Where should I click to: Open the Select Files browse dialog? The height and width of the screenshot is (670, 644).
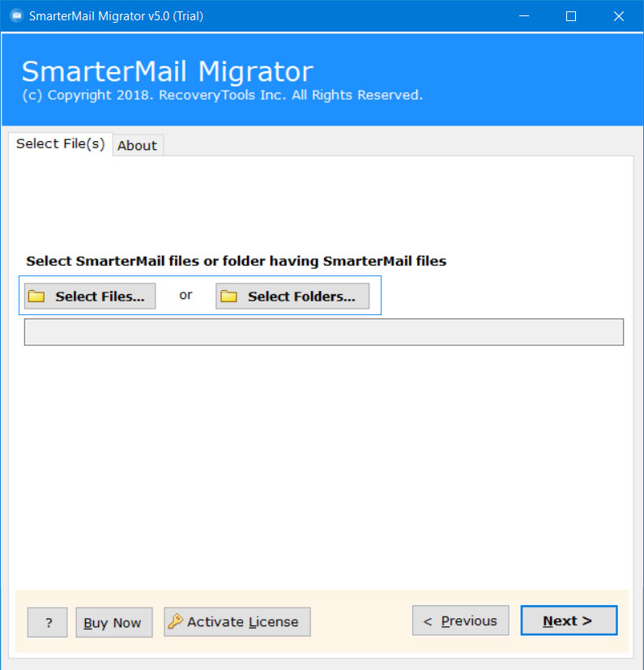click(90, 296)
